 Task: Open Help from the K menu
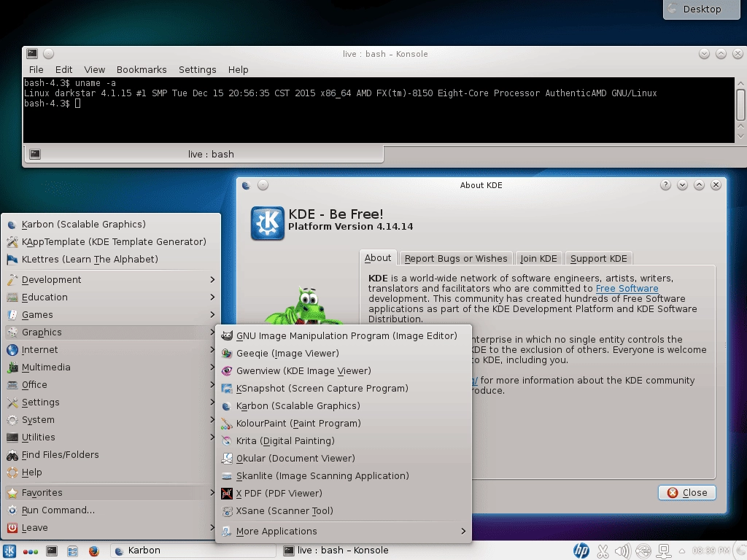(111, 472)
